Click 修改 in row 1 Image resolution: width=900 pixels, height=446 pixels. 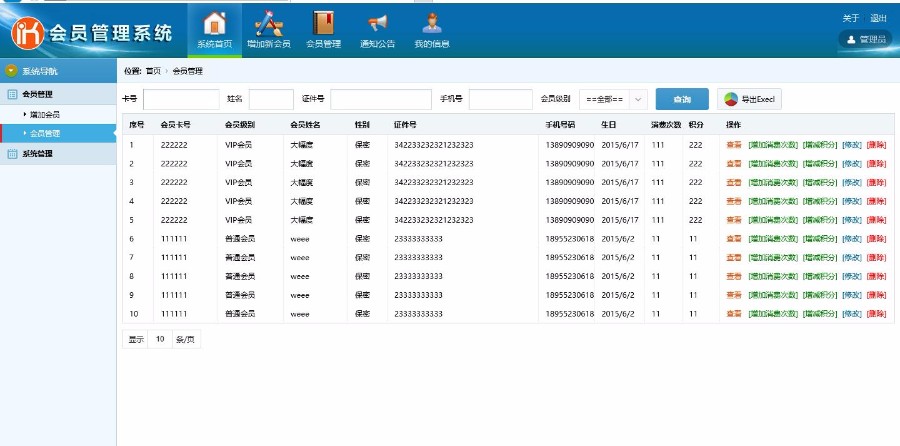[852, 145]
